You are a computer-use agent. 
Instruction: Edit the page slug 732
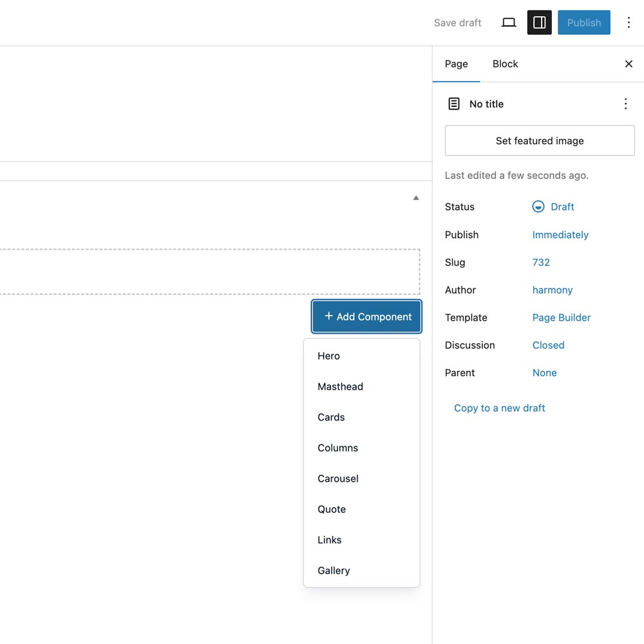(x=541, y=262)
